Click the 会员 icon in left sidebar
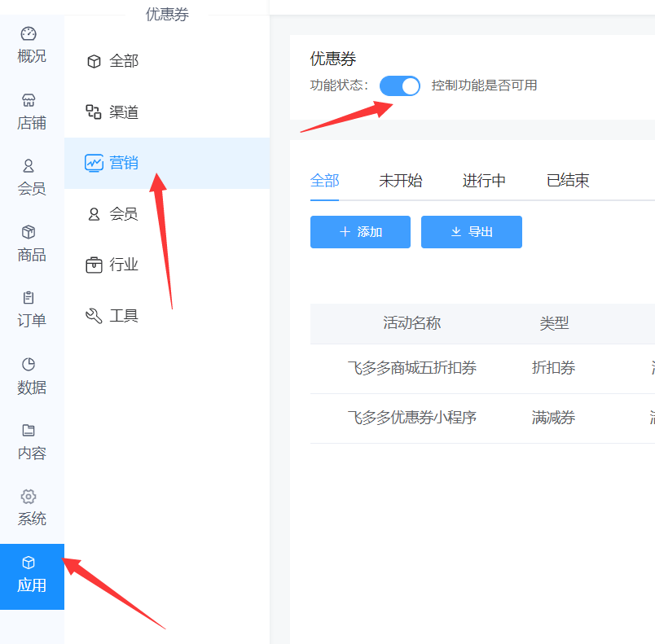655x644 pixels. point(29,166)
